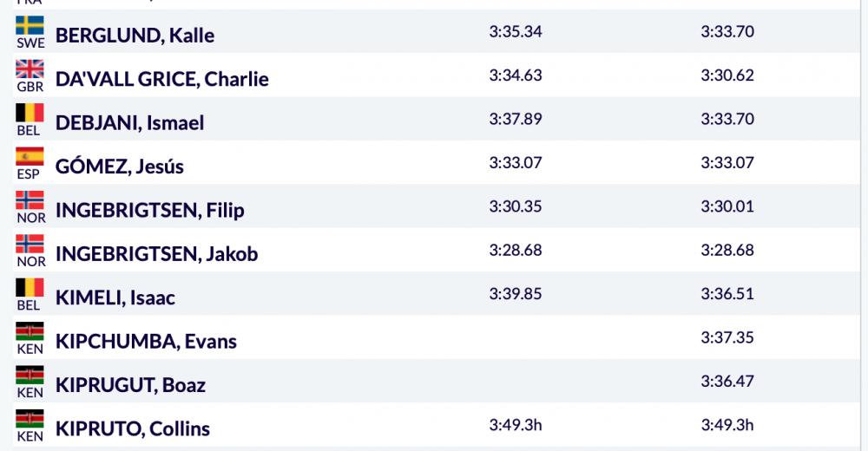The height and width of the screenshot is (451, 868).
Task: Click Belgian flag beside DEBJANI, Ismael
Action: (x=30, y=113)
